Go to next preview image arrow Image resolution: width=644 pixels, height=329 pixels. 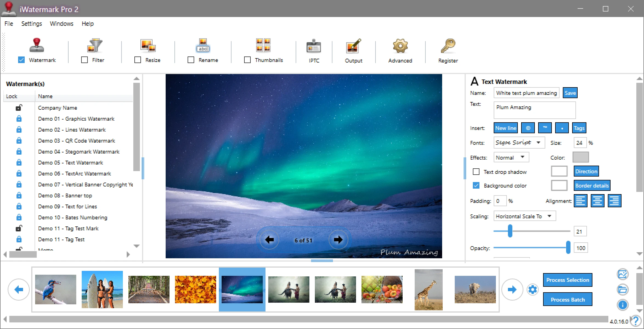coord(338,240)
